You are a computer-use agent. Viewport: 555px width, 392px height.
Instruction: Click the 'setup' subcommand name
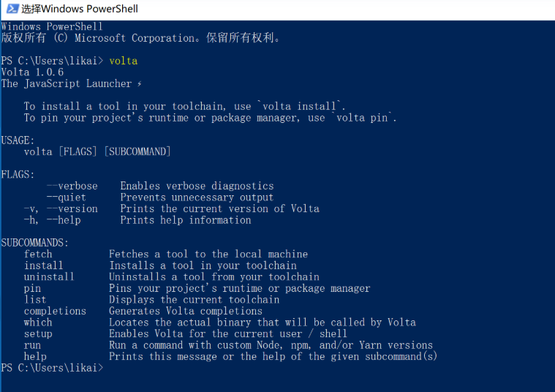coord(38,333)
